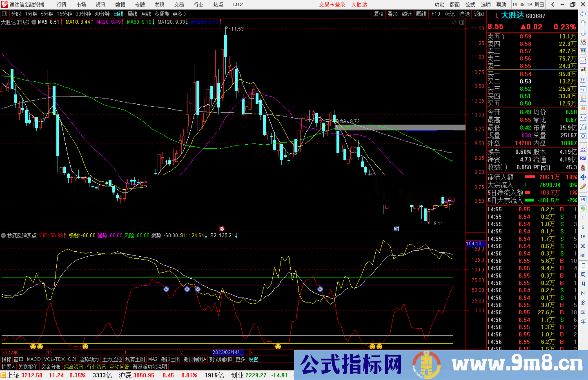
Task: Click the 叠加 button
Action: click(x=393, y=14)
